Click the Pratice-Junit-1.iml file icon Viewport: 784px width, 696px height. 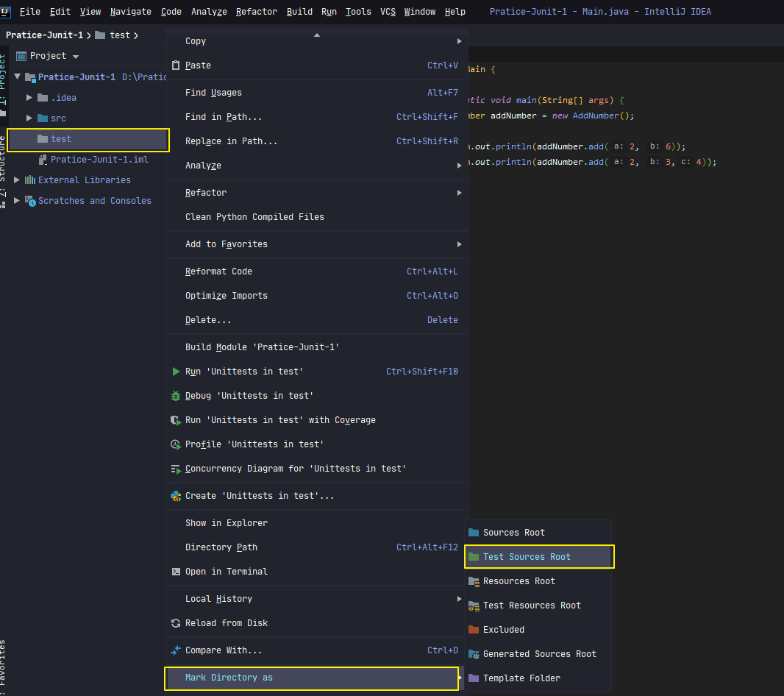pyautogui.click(x=43, y=160)
